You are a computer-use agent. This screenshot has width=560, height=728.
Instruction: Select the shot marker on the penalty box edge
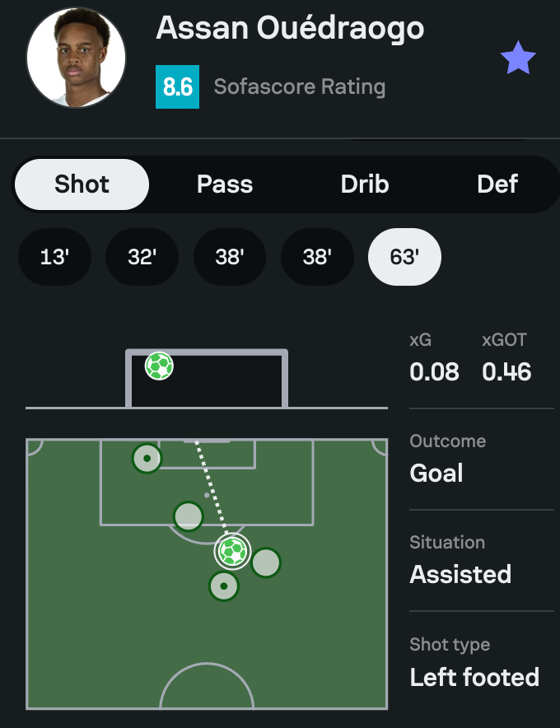pos(189,516)
